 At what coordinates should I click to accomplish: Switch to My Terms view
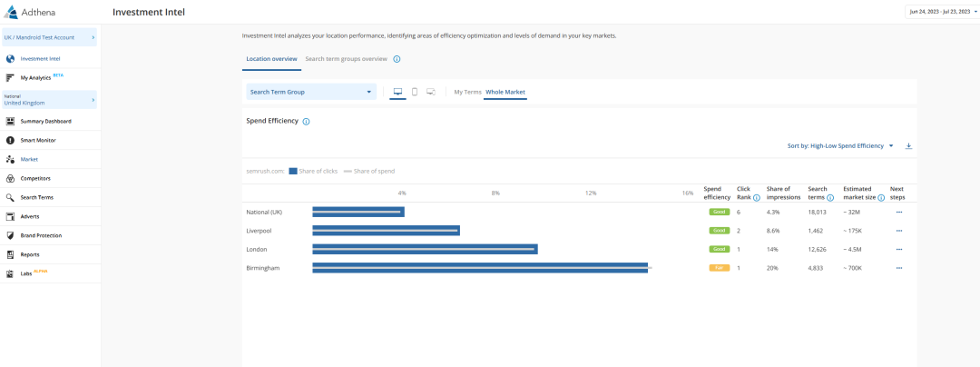pyautogui.click(x=467, y=92)
